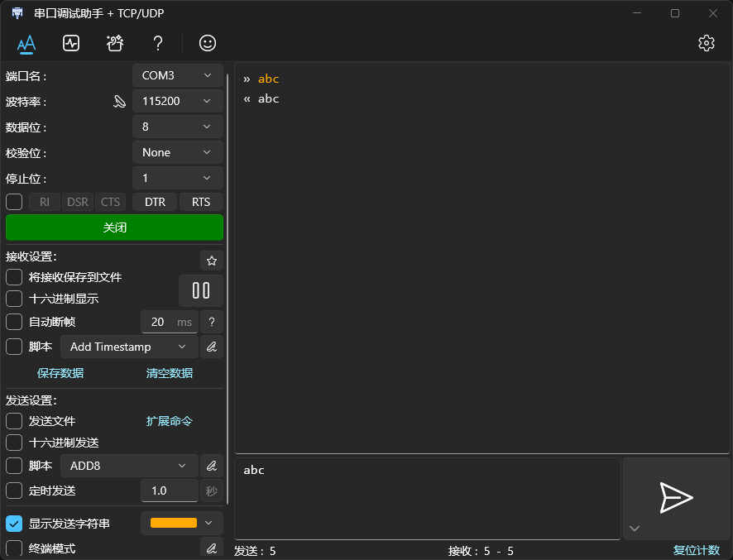Open the text mode tab with AA icon
733x560 pixels.
click(x=26, y=44)
